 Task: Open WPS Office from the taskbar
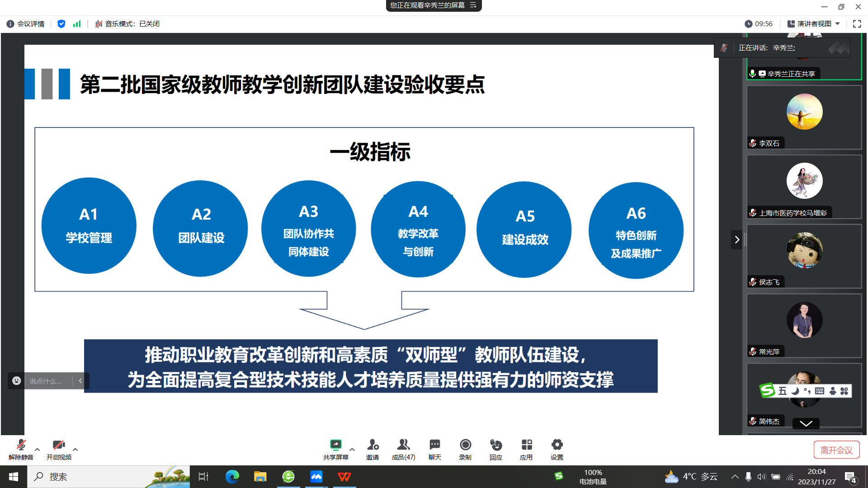click(x=344, y=477)
